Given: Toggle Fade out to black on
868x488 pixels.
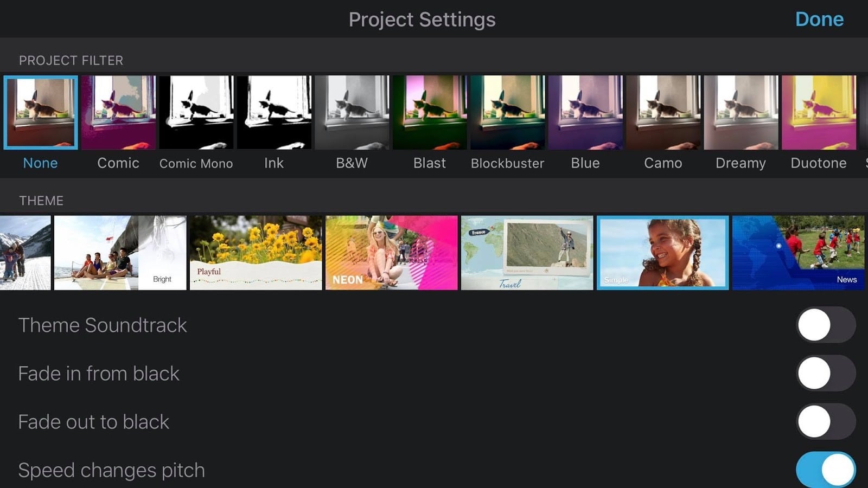Looking at the screenshot, I should click(x=826, y=421).
